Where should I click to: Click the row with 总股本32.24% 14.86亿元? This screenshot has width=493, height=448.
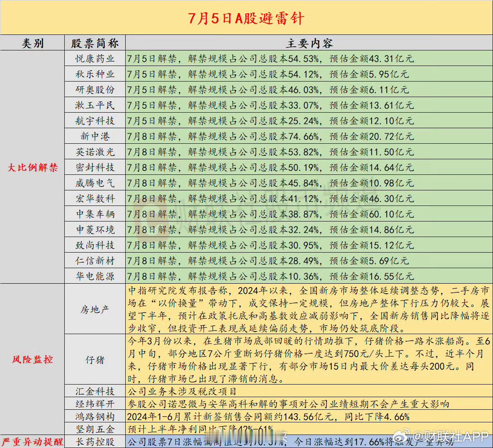click(309, 230)
